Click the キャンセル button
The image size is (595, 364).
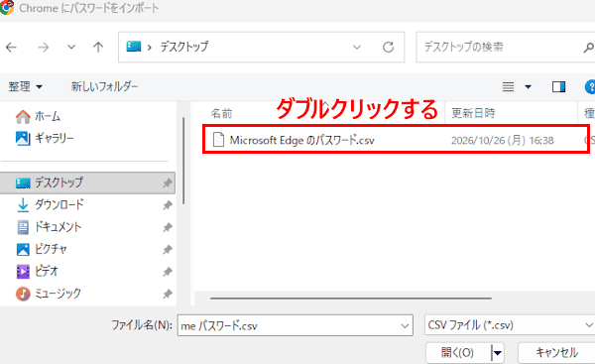point(556,353)
